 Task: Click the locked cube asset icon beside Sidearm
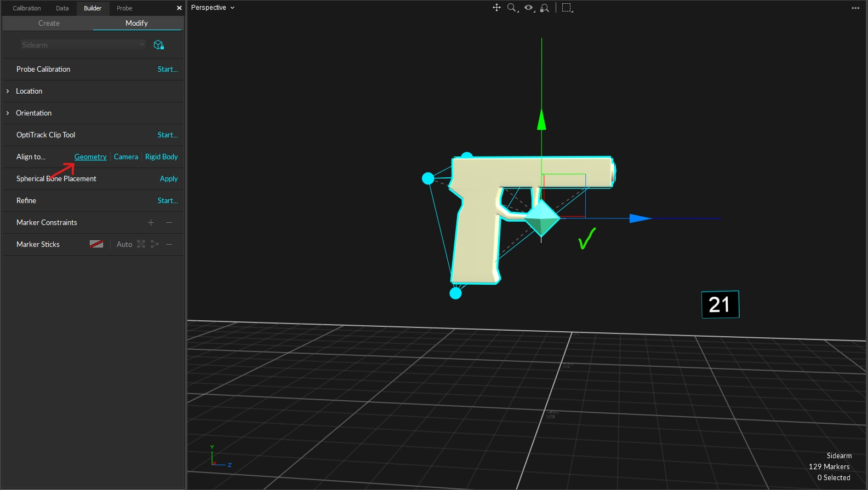tap(159, 45)
